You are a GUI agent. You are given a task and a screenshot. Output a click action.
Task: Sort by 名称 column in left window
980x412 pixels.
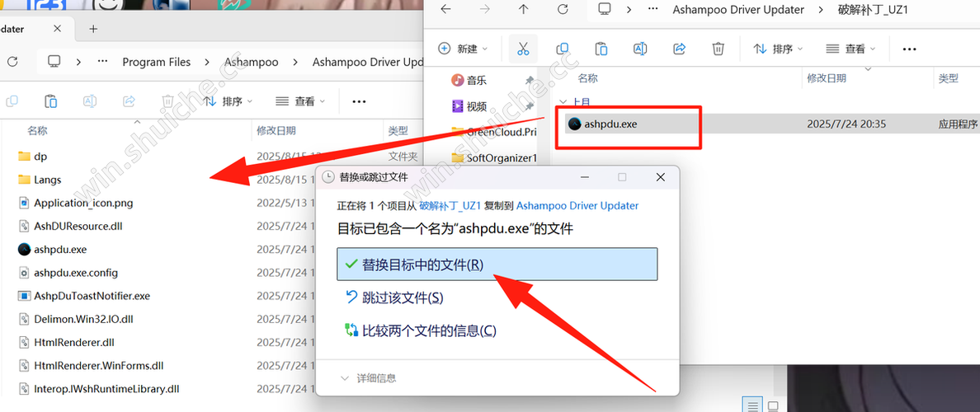pos(37,130)
